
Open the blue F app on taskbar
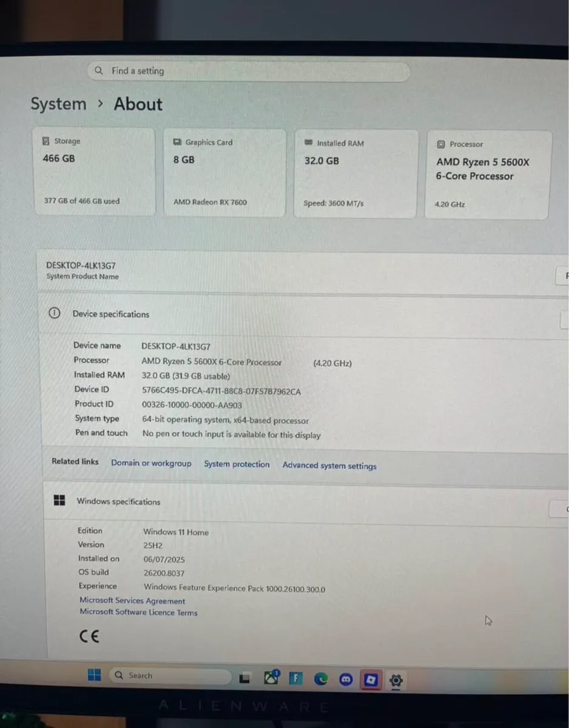(x=295, y=679)
